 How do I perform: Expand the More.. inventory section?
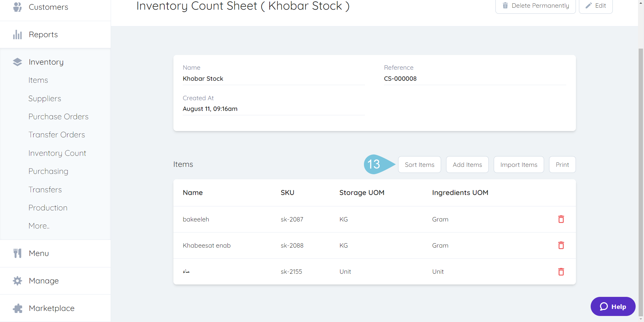point(39,226)
